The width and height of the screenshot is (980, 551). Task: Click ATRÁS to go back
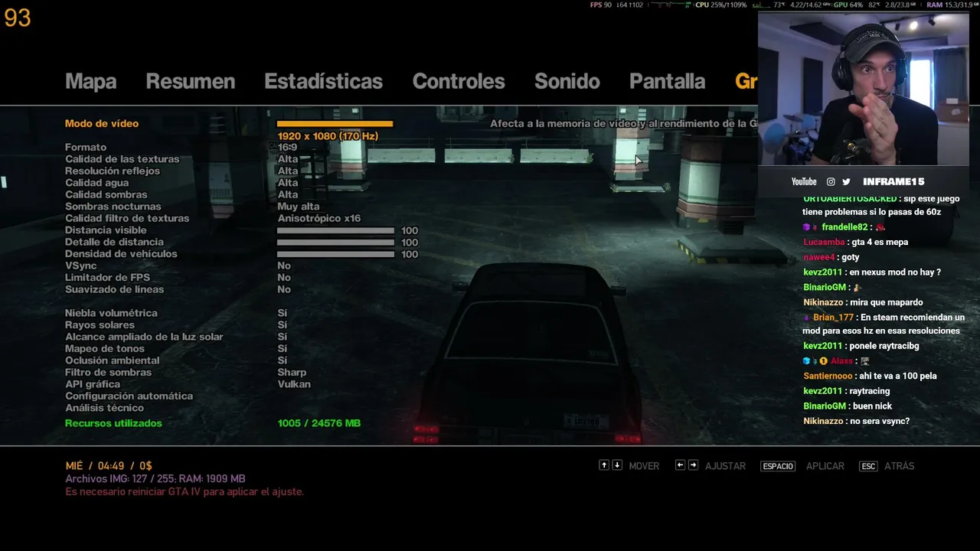point(900,466)
